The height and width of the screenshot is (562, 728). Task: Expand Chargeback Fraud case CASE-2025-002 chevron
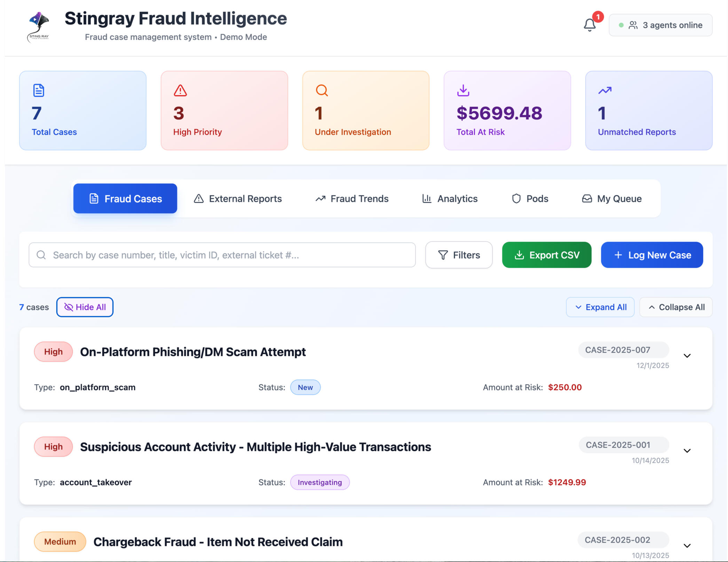pos(687,546)
